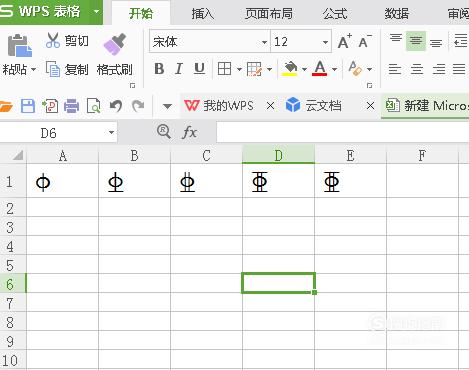Select the Format Painter brush
The height and width of the screenshot is (370, 469).
tap(115, 44)
